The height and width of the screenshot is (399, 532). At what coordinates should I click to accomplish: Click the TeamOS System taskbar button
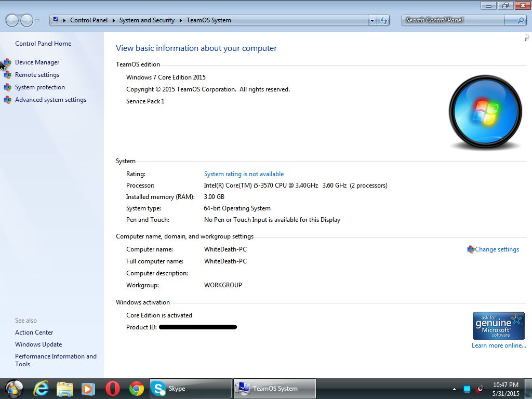click(274, 389)
